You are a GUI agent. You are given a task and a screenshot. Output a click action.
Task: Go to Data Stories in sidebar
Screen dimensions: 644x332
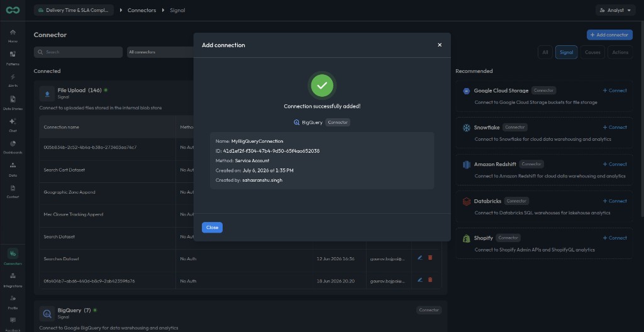[13, 102]
